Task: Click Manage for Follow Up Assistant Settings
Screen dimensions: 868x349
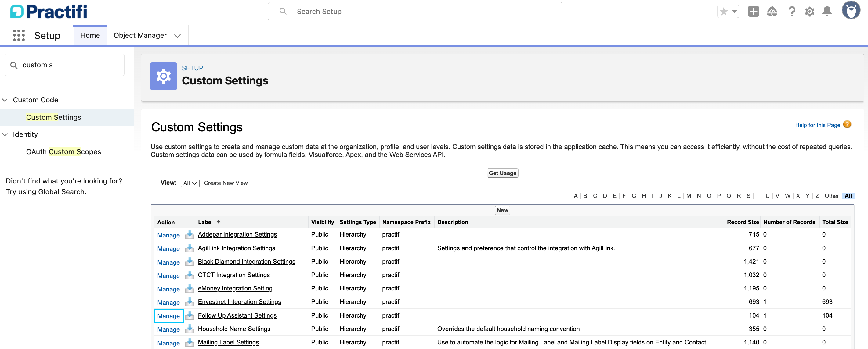Action: pyautogui.click(x=168, y=316)
